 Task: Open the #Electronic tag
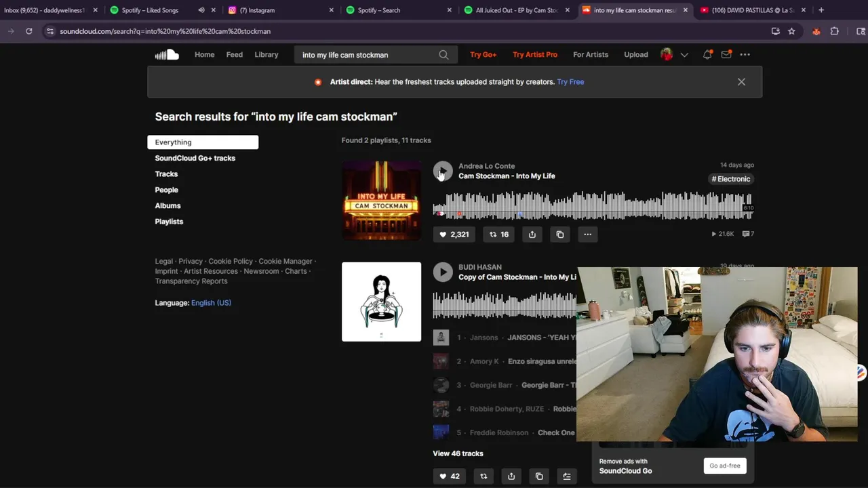point(731,179)
